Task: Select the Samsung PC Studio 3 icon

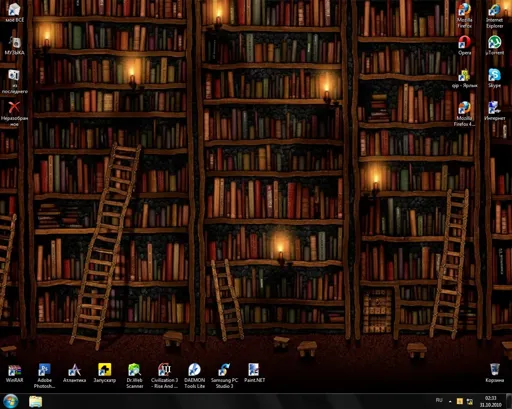Action: point(224,376)
